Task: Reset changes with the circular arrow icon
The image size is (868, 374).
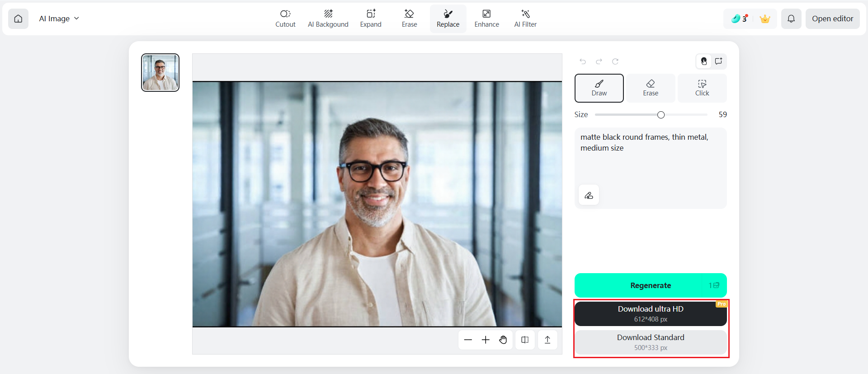Action: (x=615, y=62)
